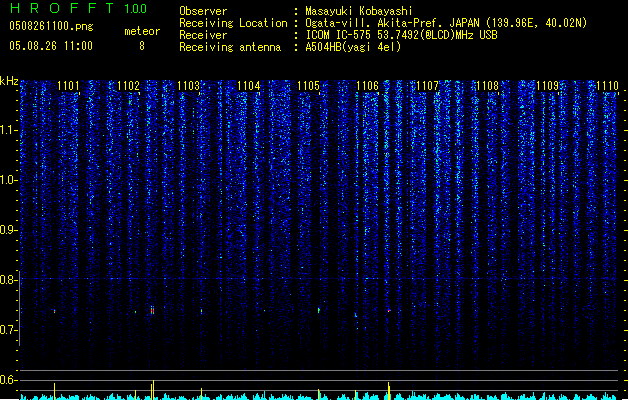The width and height of the screenshot is (629, 400).
Task: Click the 1104 time label
Action: pyautogui.click(x=249, y=86)
